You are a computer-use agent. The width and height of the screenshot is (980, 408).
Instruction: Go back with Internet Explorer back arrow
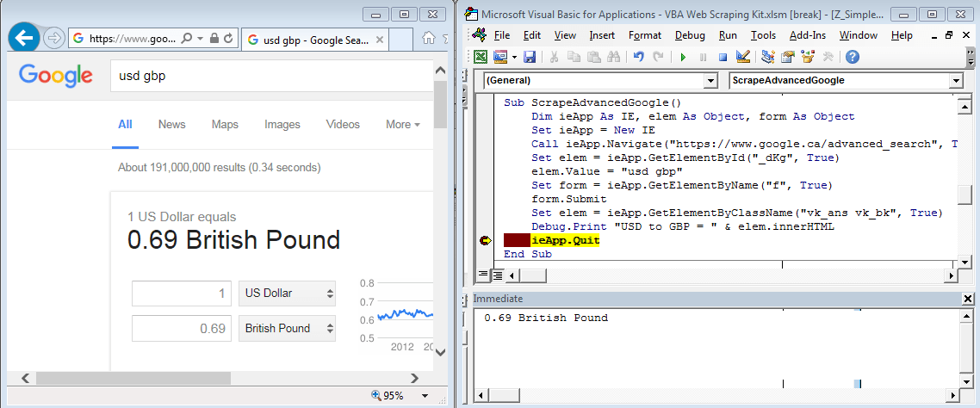pos(24,39)
